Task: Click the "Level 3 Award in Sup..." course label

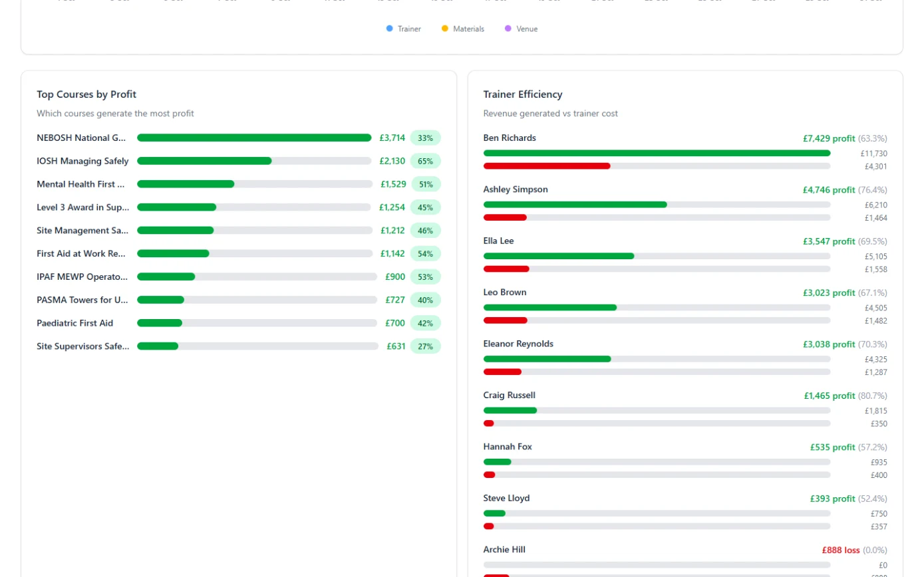Action: pyautogui.click(x=83, y=207)
